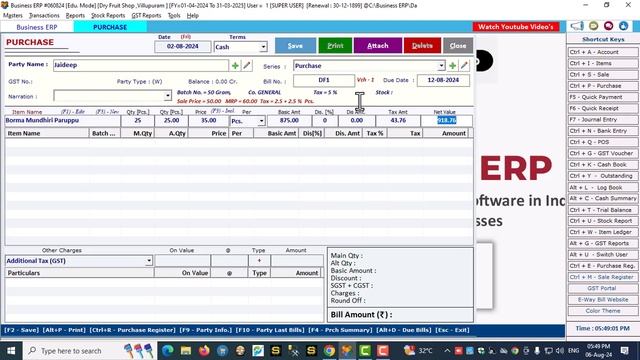Open Windows Start menu
The height and width of the screenshot is (360, 640).
point(11,351)
